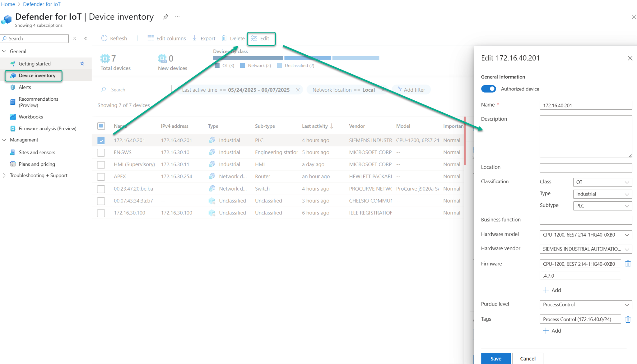Open the Class dropdown showing OT
This screenshot has height=364, width=637.
[602, 182]
